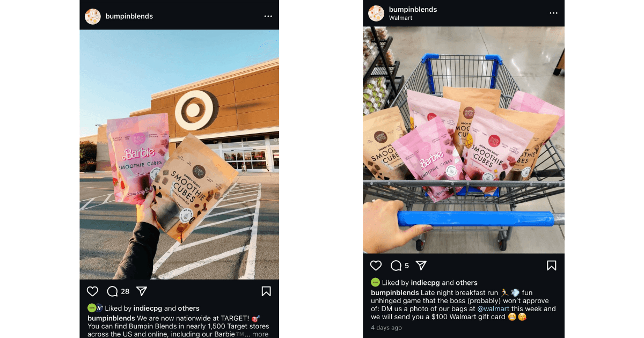Open the Walmart shopping cart photo
This screenshot has width=644, height=338.
464,139
